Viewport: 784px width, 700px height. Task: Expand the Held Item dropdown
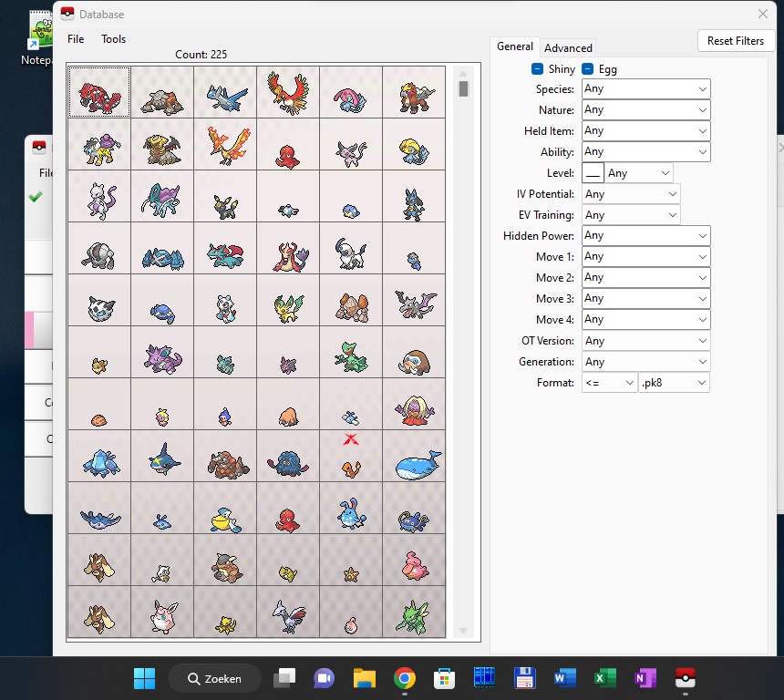point(645,131)
